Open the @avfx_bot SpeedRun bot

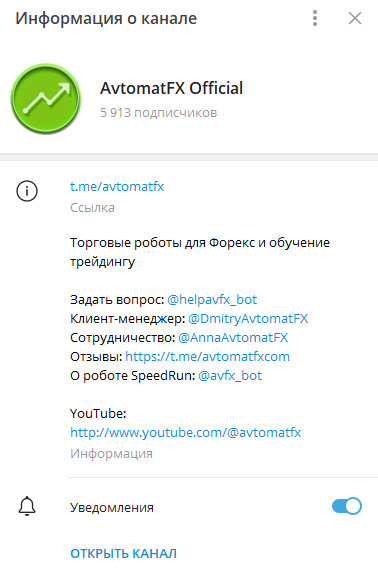pos(230,375)
